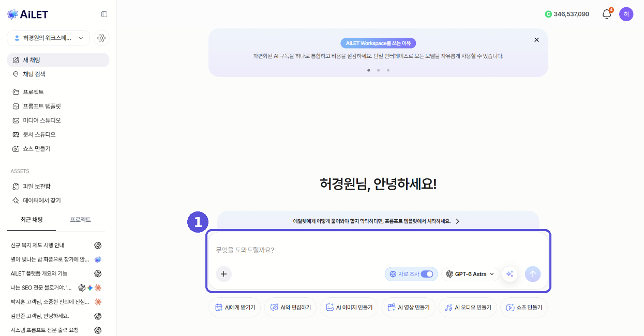This screenshot has height=336, width=644.
Task: Close the AiLET Workspace banner
Action: pyautogui.click(x=536, y=40)
